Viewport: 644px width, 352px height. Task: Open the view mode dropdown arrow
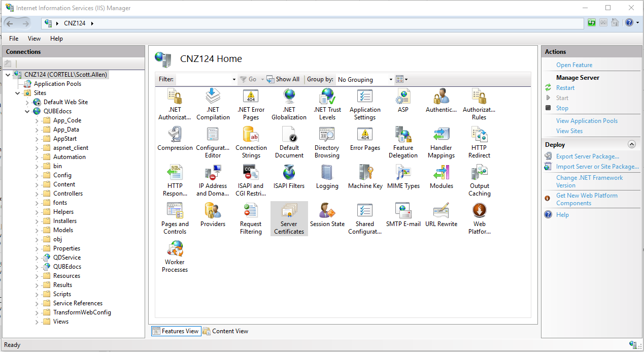click(406, 79)
